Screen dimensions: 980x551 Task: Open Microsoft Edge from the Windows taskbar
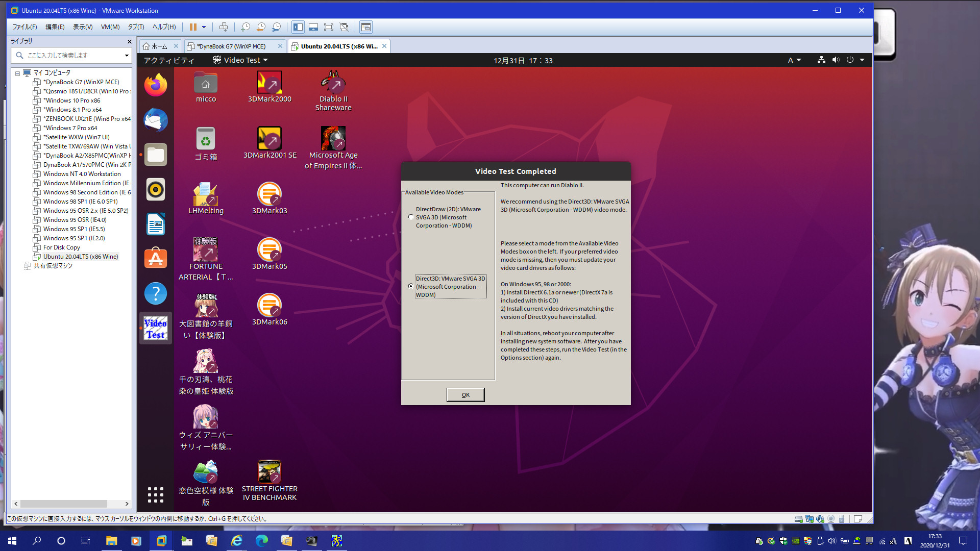coord(261,541)
